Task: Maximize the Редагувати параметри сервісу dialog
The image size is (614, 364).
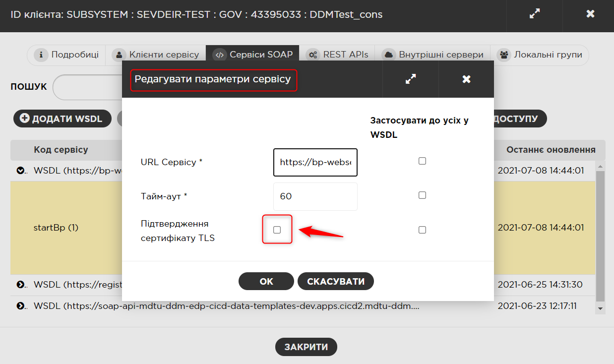Action: point(411,79)
